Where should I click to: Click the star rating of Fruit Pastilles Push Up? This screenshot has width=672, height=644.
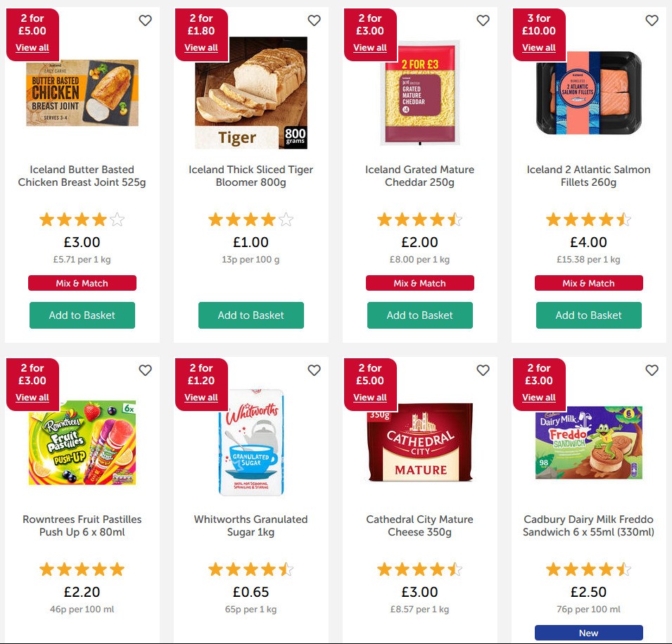(x=82, y=569)
